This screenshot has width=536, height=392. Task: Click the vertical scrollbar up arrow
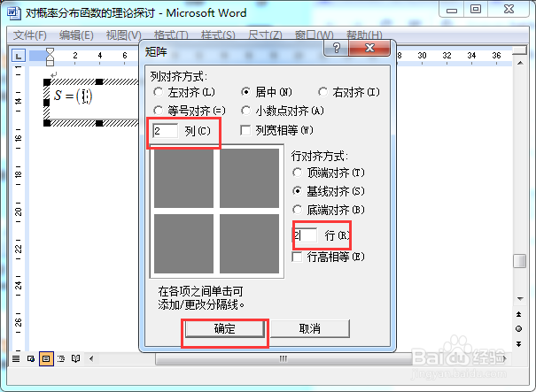point(520,63)
